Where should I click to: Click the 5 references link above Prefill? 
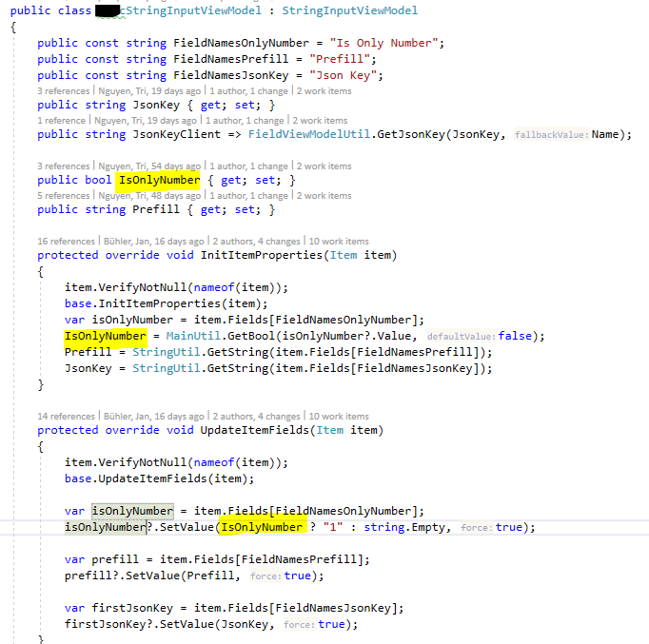[64, 196]
